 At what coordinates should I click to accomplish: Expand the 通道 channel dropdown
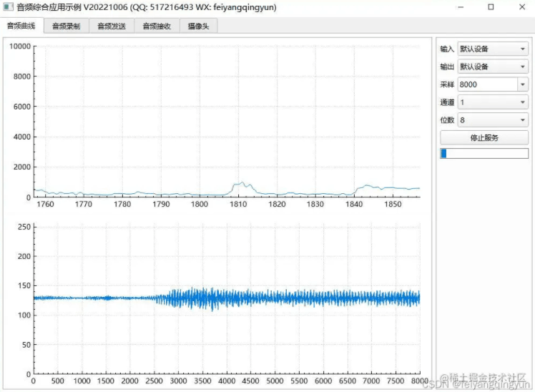tap(493, 102)
